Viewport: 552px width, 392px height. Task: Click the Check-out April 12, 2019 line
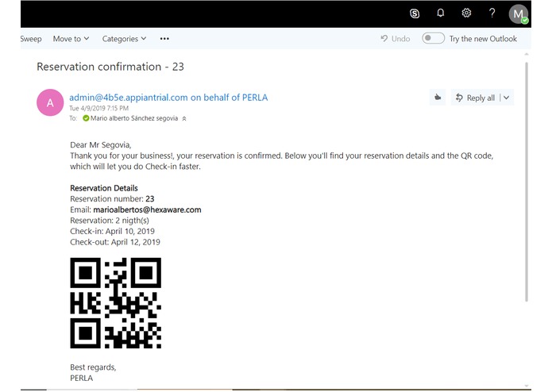point(115,242)
